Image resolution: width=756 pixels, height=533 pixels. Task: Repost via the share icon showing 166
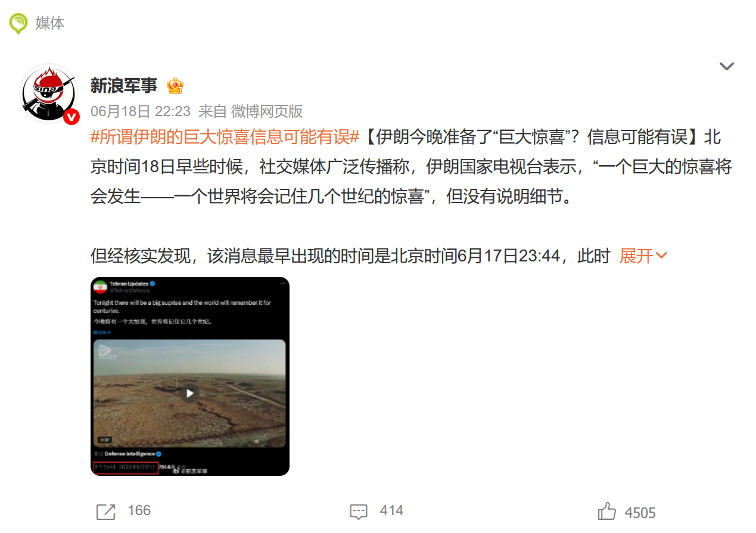click(x=105, y=512)
